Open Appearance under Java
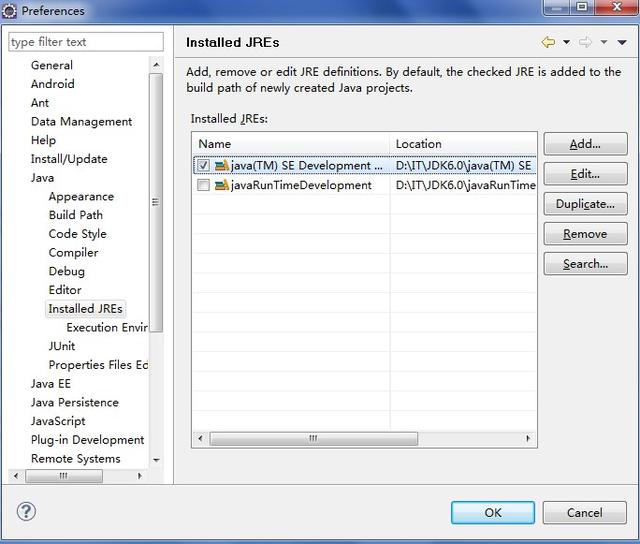The image size is (640, 544). [x=81, y=197]
